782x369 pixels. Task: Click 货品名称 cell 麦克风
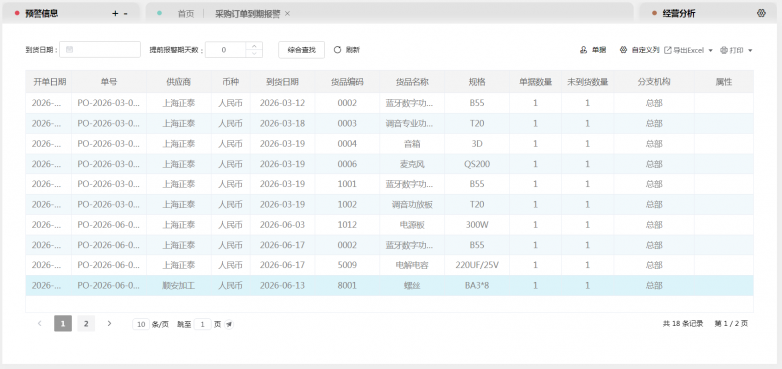tap(412, 164)
